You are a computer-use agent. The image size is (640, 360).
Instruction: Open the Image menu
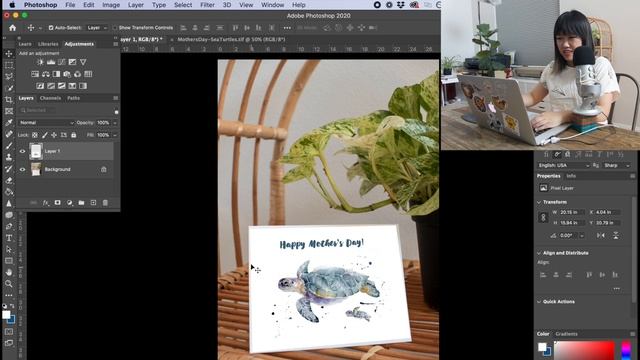(111, 5)
